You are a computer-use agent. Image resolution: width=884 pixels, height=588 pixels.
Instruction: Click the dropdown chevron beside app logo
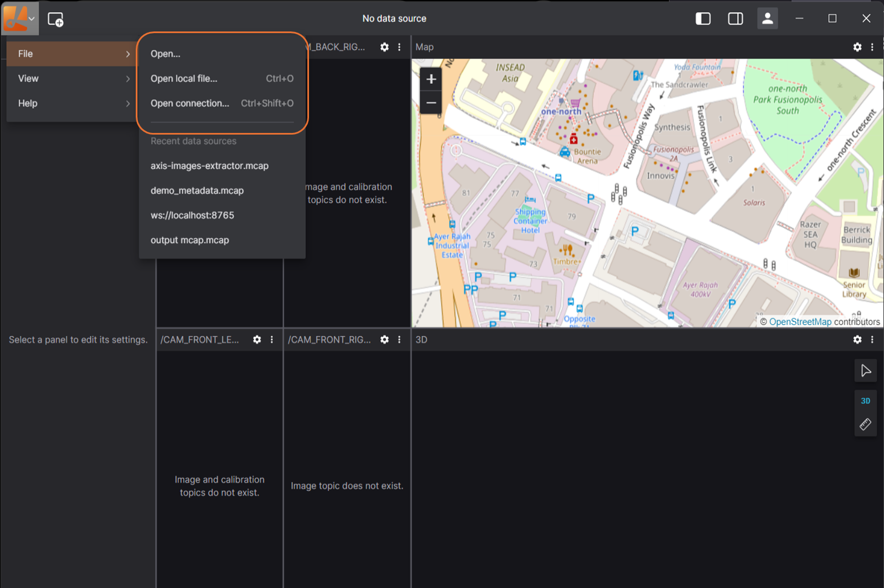32,19
